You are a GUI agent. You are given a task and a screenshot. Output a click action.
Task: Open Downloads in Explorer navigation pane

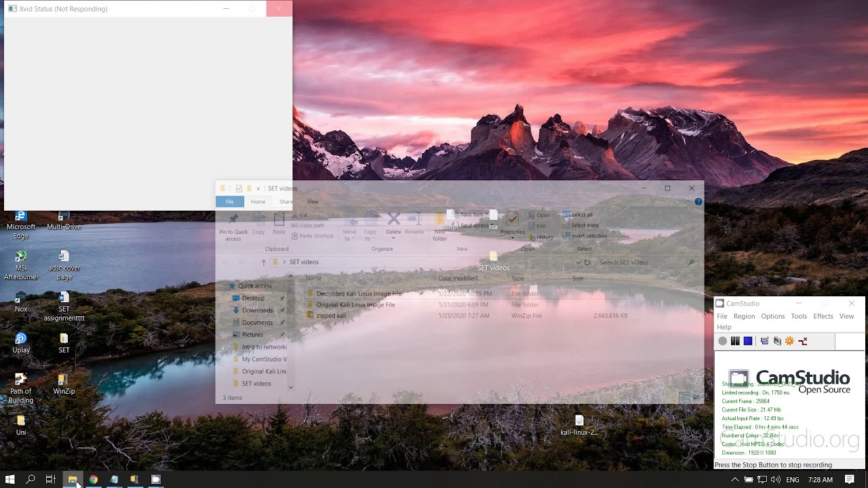click(x=257, y=310)
